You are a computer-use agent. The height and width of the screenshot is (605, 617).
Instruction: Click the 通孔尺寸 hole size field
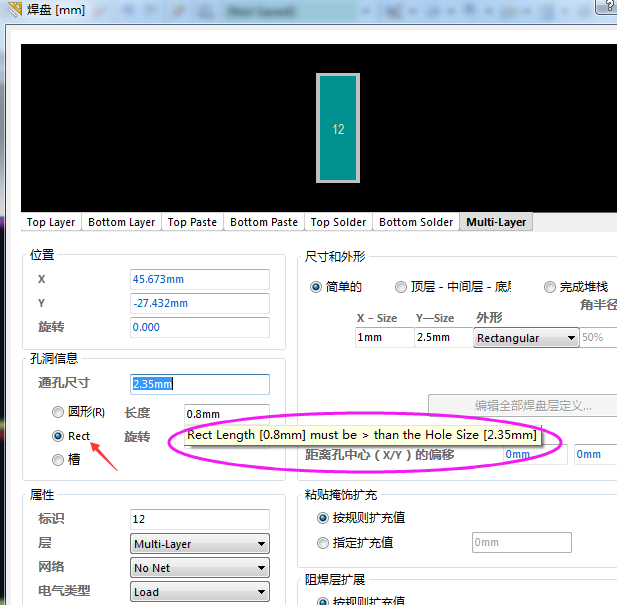click(x=199, y=384)
